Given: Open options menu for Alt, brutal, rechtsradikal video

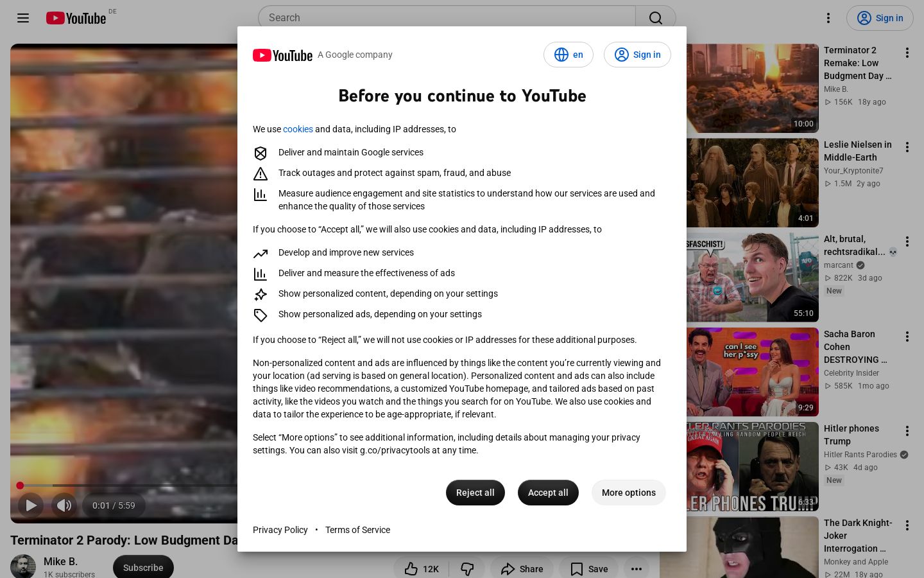Looking at the screenshot, I should (907, 241).
